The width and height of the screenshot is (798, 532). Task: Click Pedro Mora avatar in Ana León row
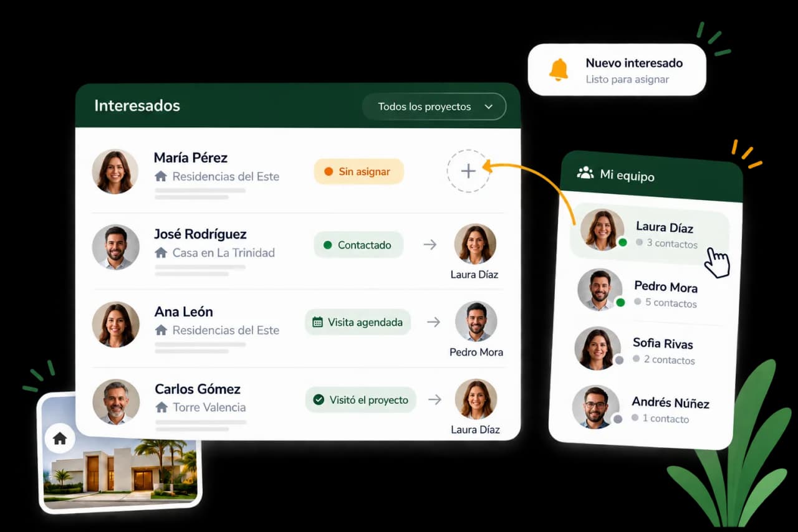click(476, 322)
